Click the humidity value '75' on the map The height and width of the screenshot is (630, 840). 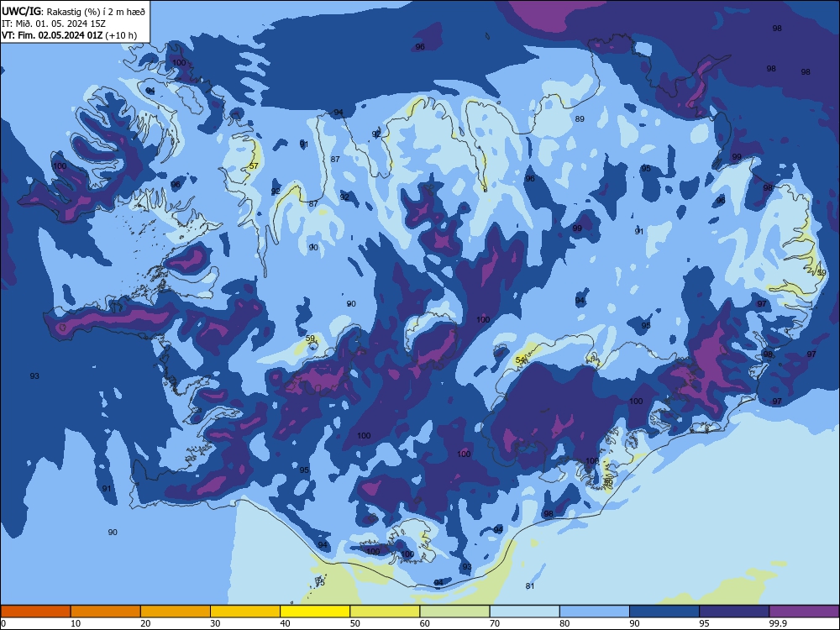tap(320, 582)
